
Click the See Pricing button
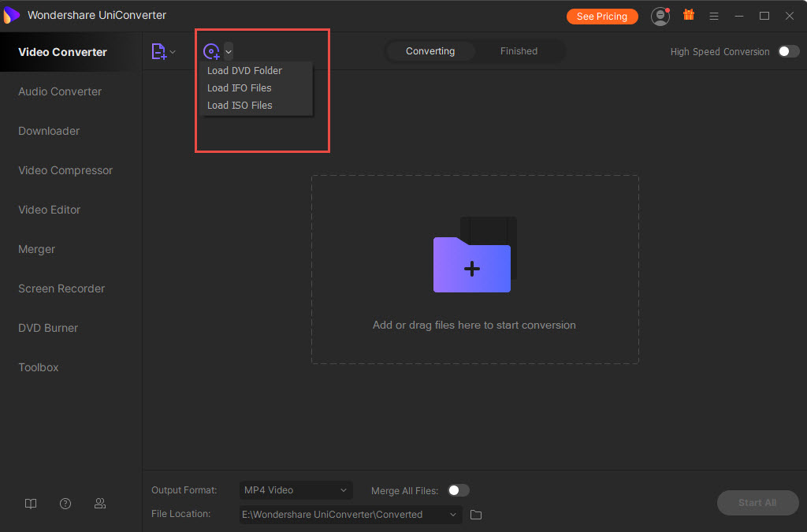coord(601,16)
